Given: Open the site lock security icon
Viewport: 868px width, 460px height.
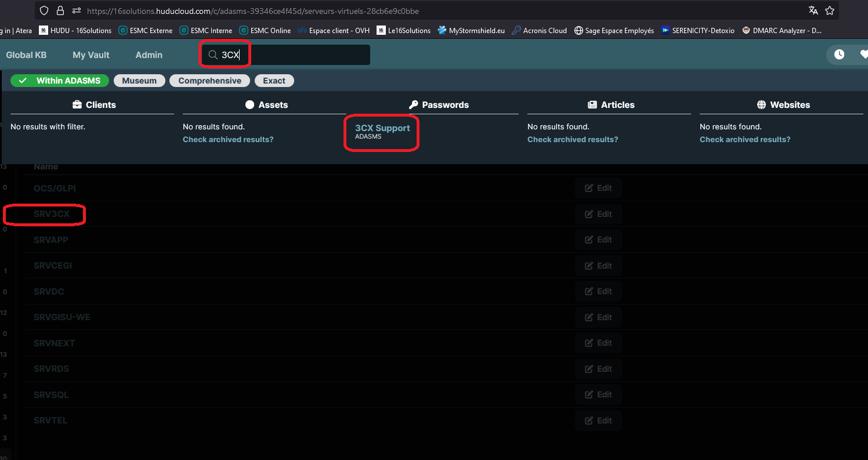Looking at the screenshot, I should [x=60, y=10].
